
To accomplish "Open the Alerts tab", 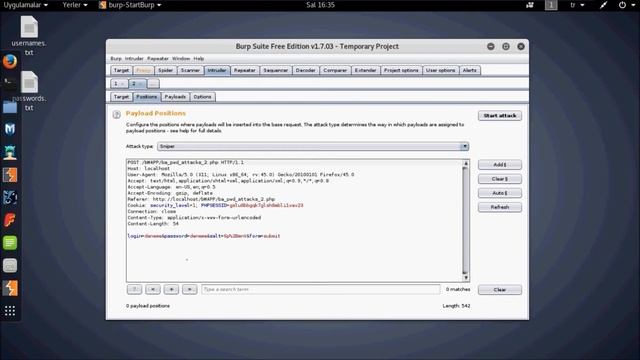I will (x=470, y=70).
